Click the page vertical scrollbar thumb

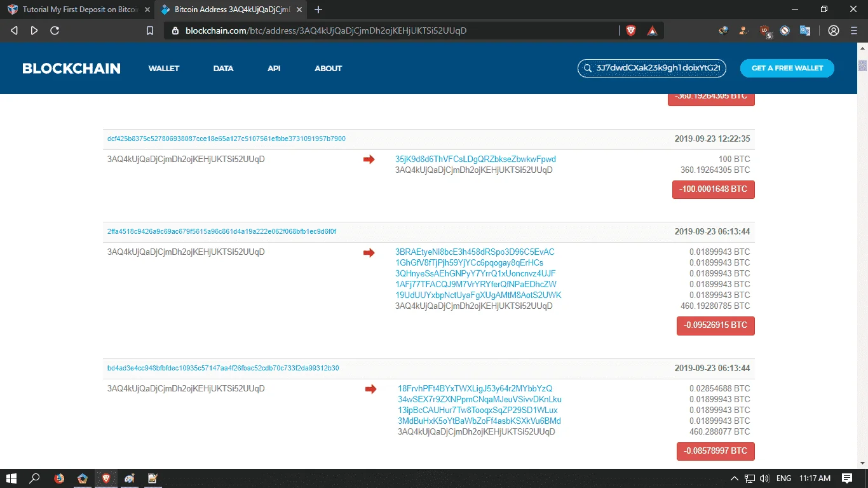[862, 66]
